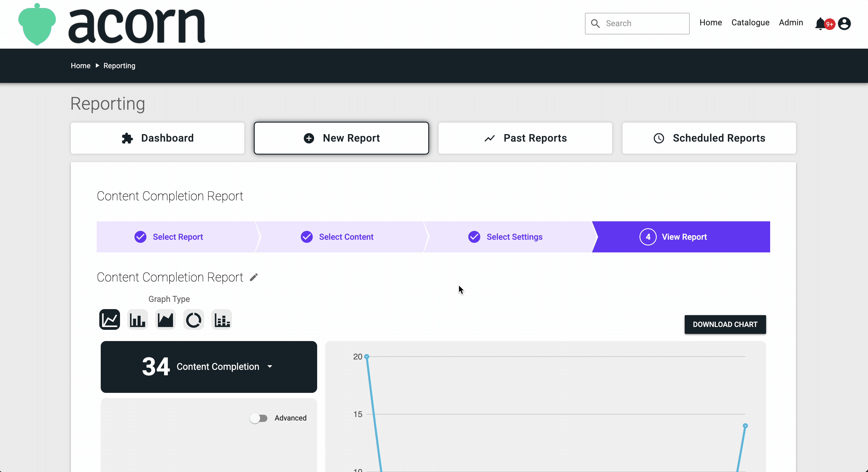
Task: Click the Select Settings checkmark icon
Action: click(474, 237)
